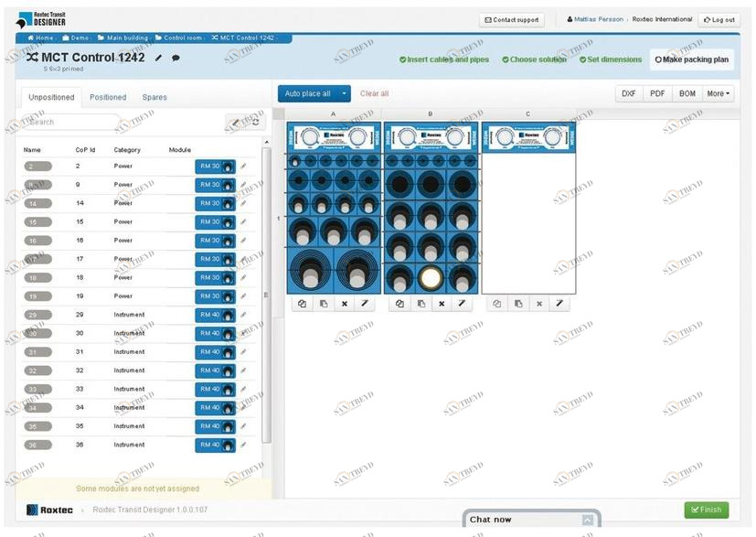756x537 pixels.
Task: Switch to the Positioned tab
Action: tap(109, 96)
